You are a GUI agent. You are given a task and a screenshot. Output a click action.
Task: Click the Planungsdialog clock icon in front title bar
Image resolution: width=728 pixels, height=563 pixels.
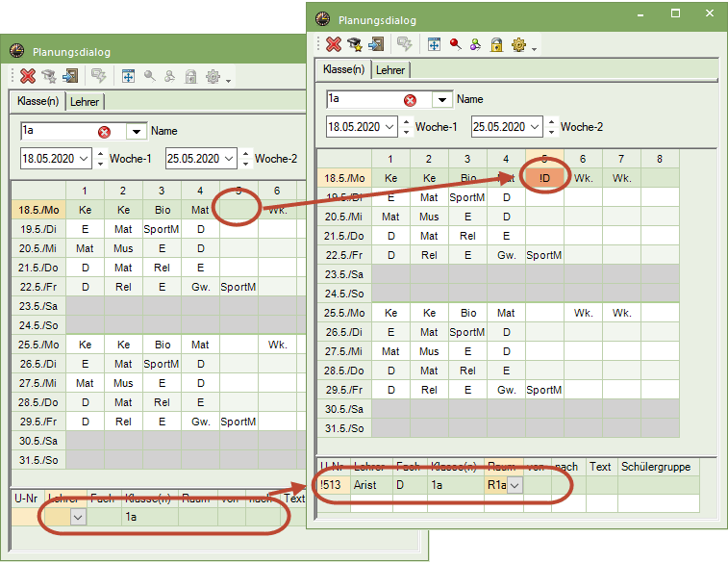[323, 19]
